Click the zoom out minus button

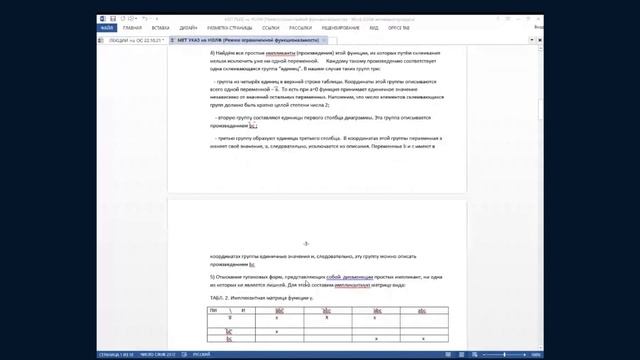[x=484, y=355]
